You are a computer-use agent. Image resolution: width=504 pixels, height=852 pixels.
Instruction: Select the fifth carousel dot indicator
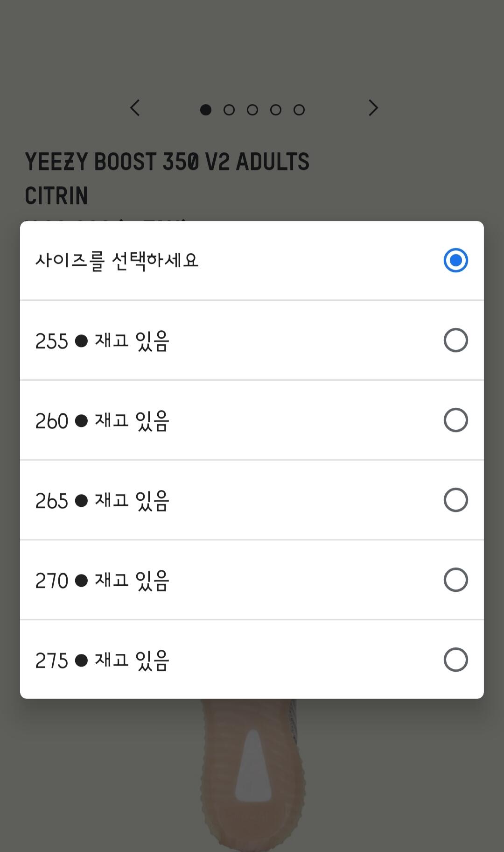click(x=299, y=110)
